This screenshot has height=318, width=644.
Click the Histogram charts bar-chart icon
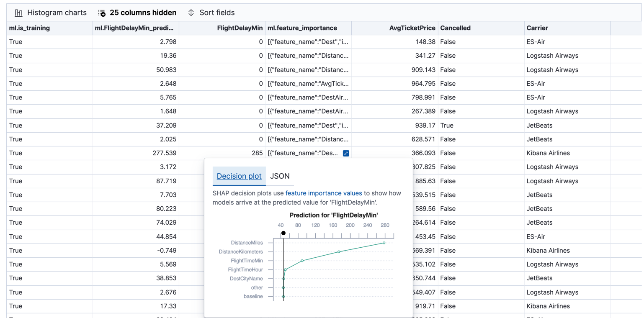click(19, 13)
